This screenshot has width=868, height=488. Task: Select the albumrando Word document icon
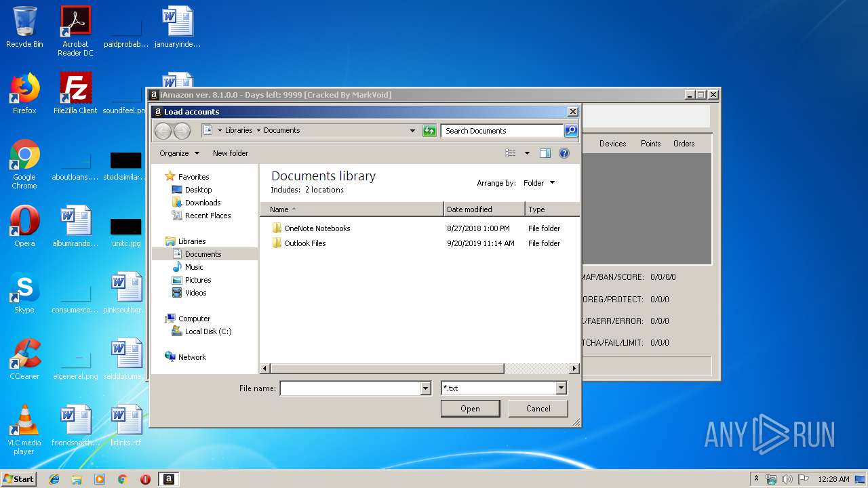point(75,226)
